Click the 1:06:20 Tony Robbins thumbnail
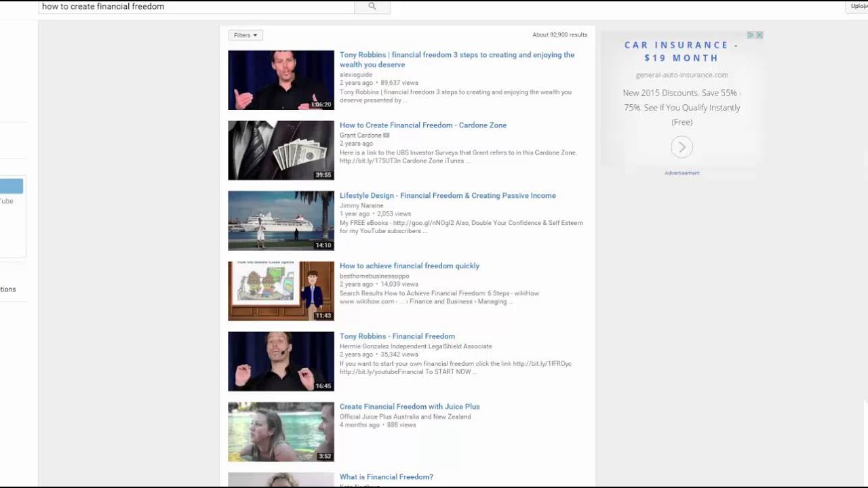Screen dimensions: 868x488 [x=281, y=80]
